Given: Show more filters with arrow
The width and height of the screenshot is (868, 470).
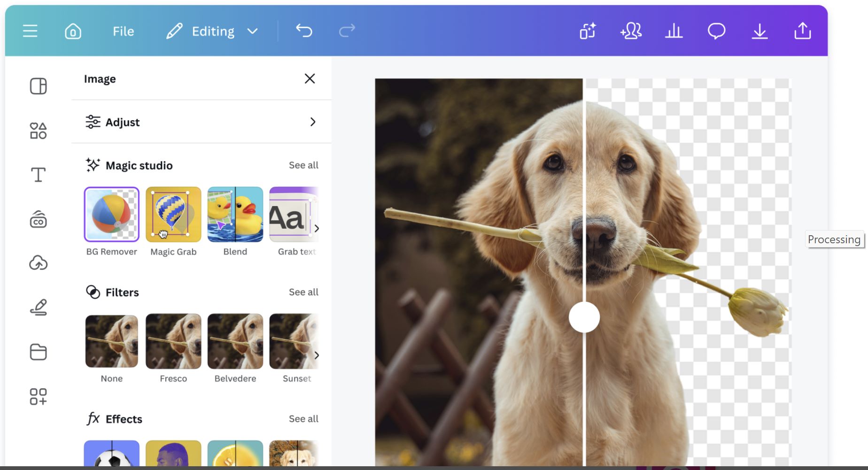Looking at the screenshot, I should point(317,355).
